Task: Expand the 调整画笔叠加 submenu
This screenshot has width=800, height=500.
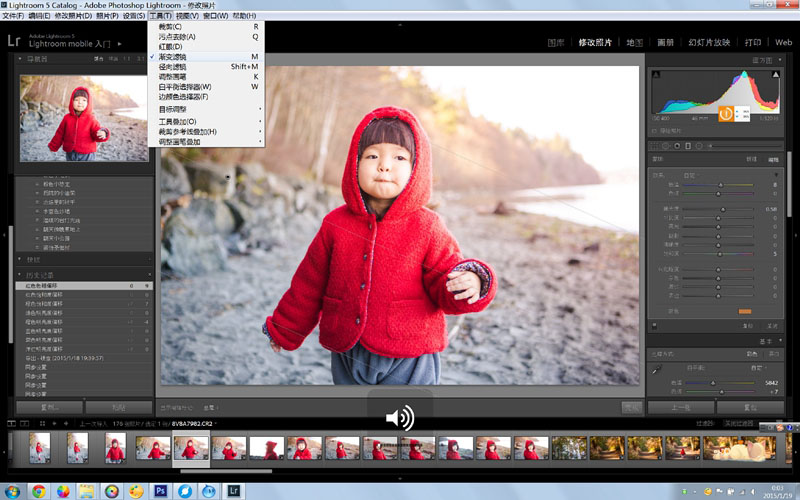Action: point(206,142)
